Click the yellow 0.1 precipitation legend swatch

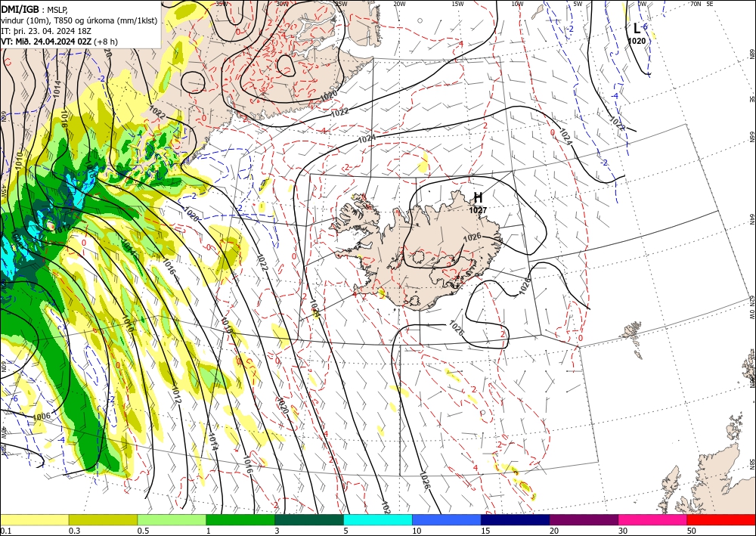click(x=34, y=519)
